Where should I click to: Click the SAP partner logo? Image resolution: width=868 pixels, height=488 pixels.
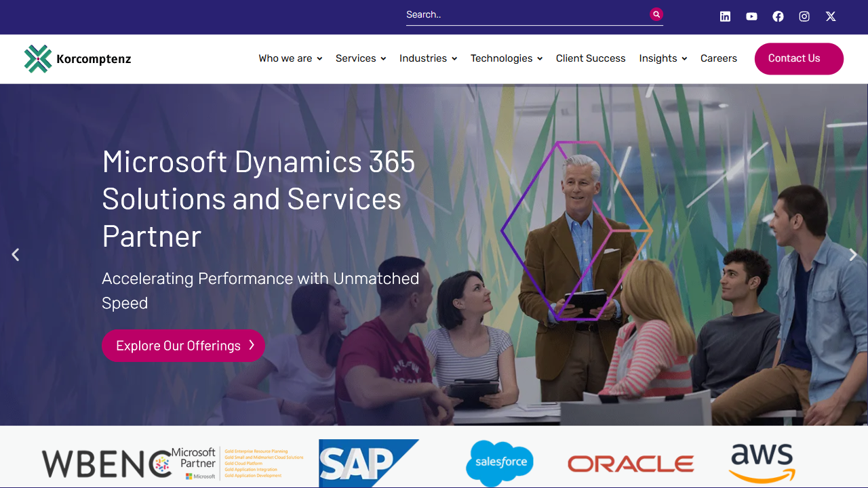pos(369,464)
